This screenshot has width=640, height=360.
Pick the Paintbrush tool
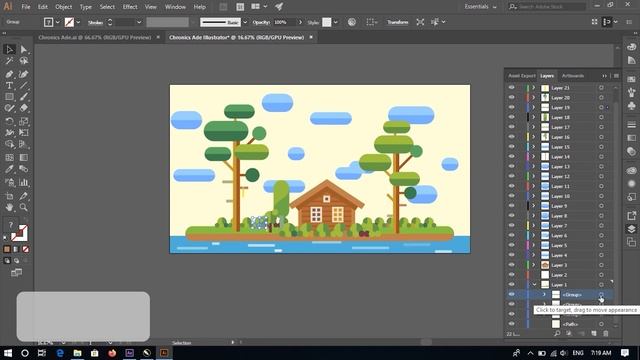pos(24,97)
